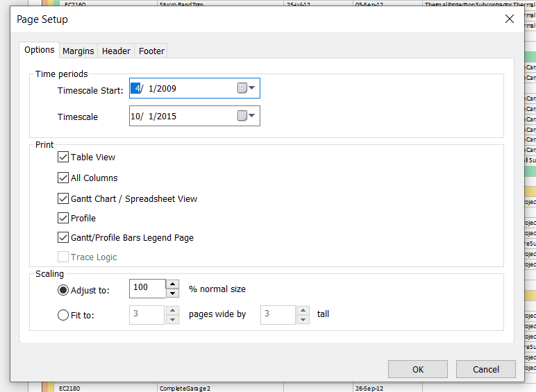Click the Adjust to percentage field

click(147, 289)
